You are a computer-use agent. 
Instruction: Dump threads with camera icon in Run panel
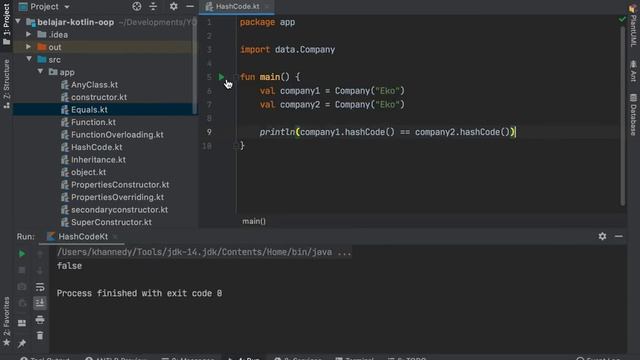click(x=22, y=287)
